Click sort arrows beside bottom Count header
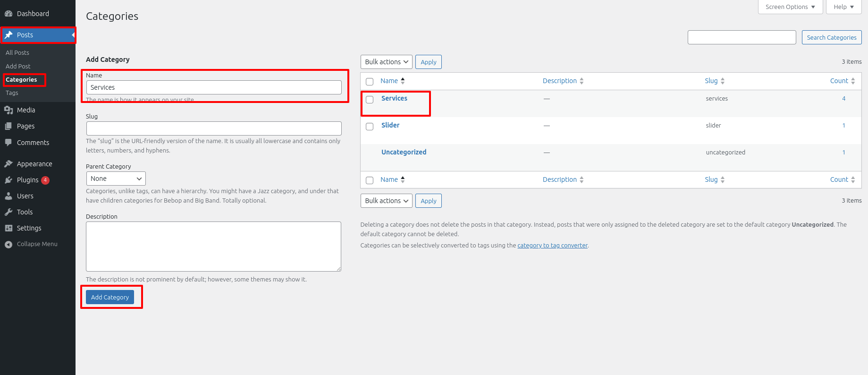The width and height of the screenshot is (868, 375). [x=853, y=179]
